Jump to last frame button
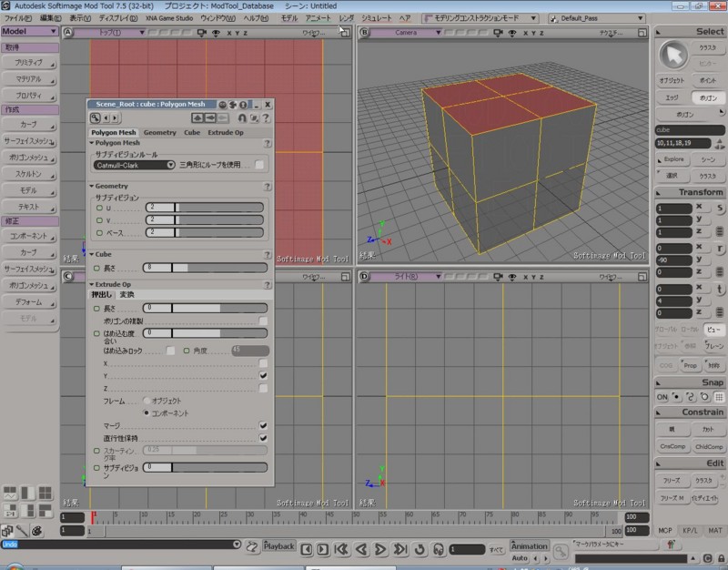728x570 pixels. click(x=400, y=550)
